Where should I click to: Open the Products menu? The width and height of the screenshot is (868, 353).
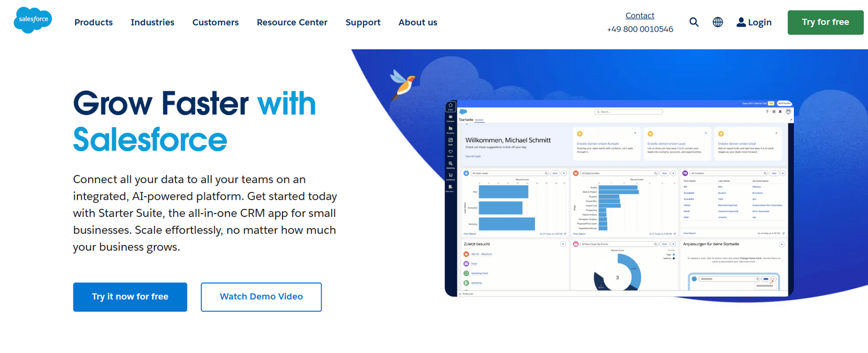click(93, 23)
